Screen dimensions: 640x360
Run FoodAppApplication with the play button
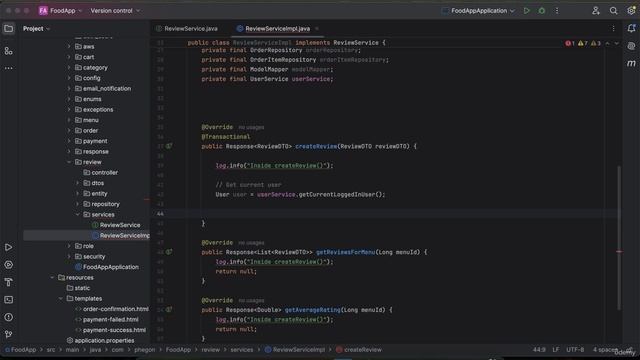[x=527, y=11]
